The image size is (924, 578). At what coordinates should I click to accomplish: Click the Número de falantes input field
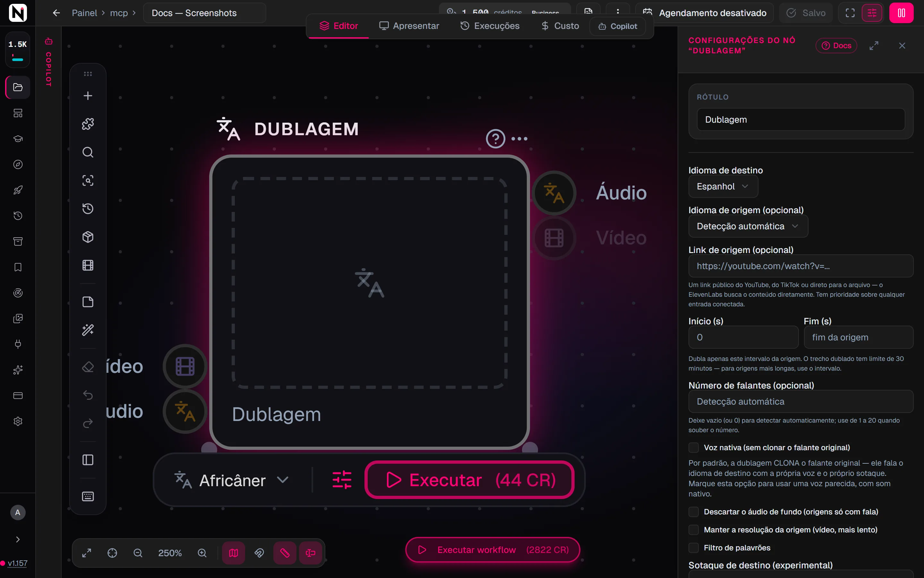tap(801, 401)
